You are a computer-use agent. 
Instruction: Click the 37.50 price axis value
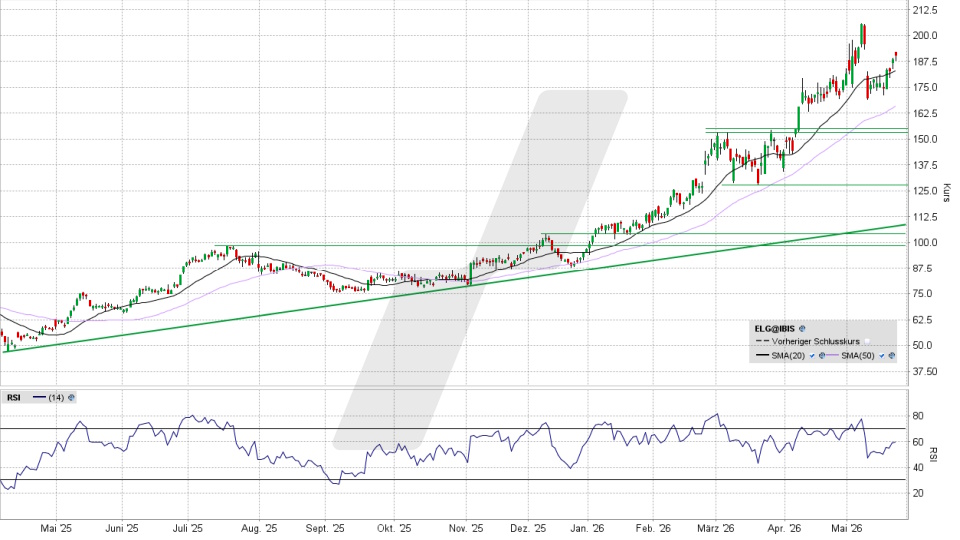click(924, 372)
